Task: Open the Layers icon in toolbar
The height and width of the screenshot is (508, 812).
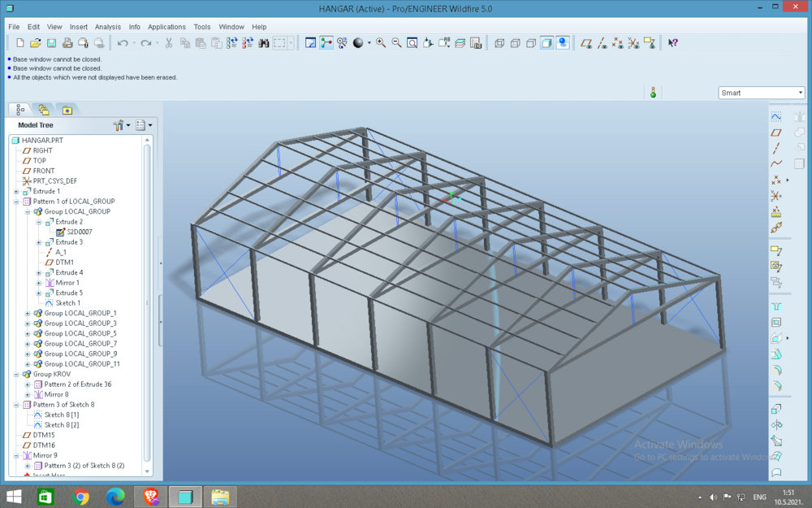Action: [x=460, y=43]
